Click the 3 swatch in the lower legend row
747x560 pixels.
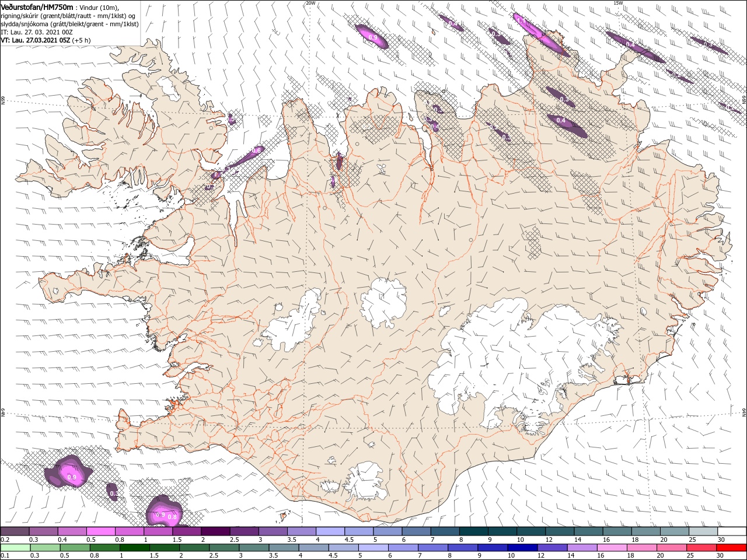point(254,547)
